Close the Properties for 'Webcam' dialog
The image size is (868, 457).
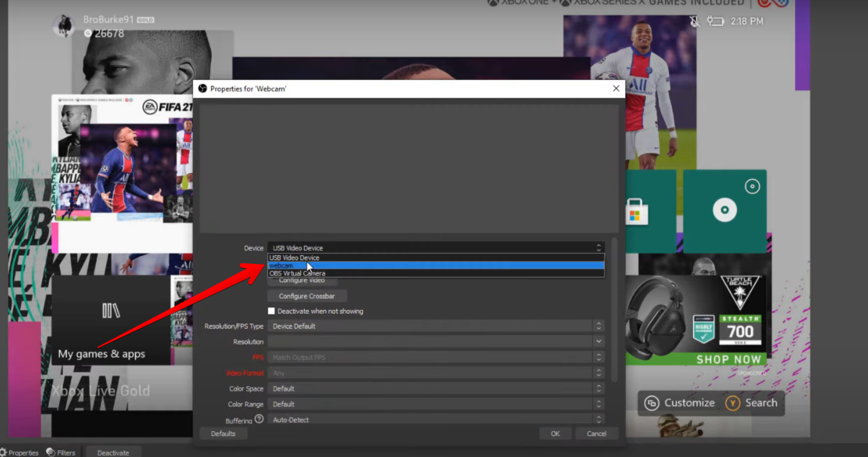coord(616,88)
